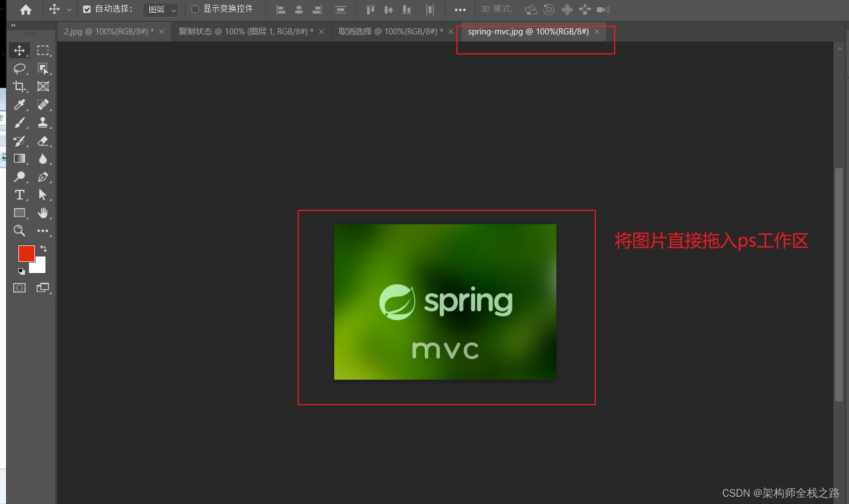Select the Dodge tool
The width and height of the screenshot is (849, 504).
click(19, 177)
